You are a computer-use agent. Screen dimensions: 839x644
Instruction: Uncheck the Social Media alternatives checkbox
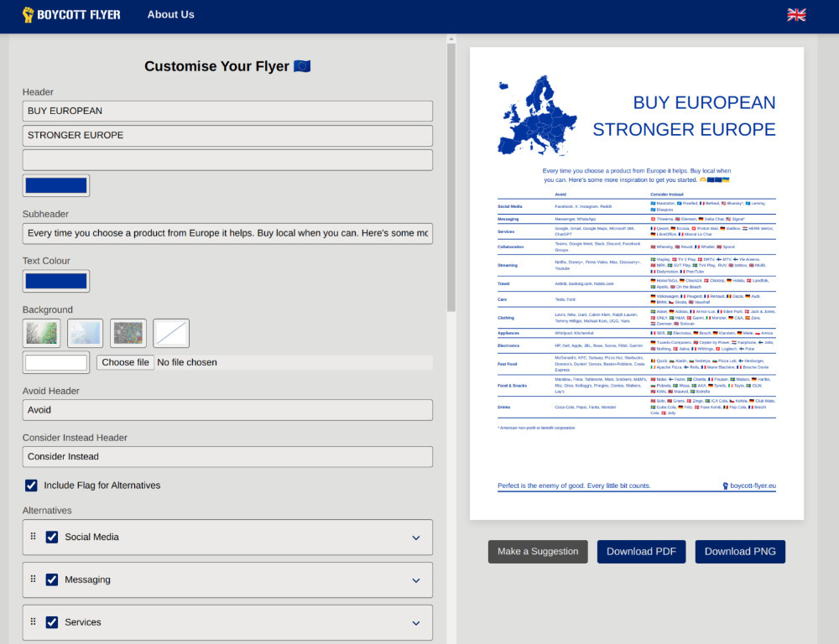point(52,537)
